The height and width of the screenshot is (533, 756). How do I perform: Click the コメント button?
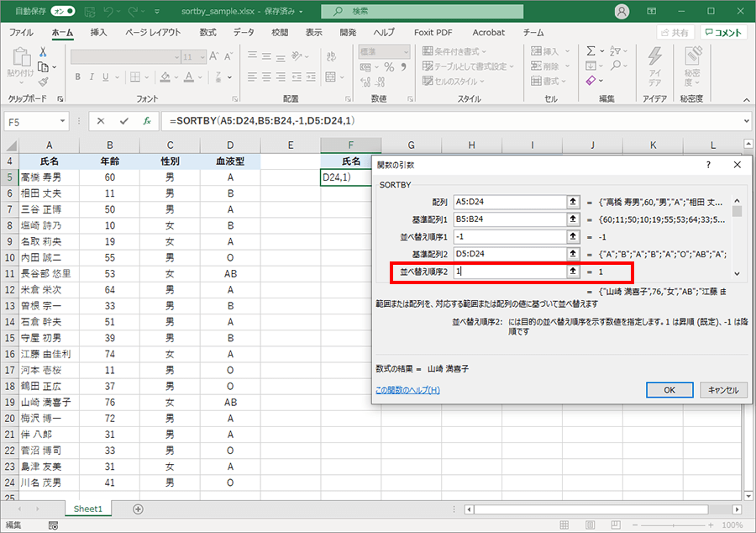coord(723,32)
